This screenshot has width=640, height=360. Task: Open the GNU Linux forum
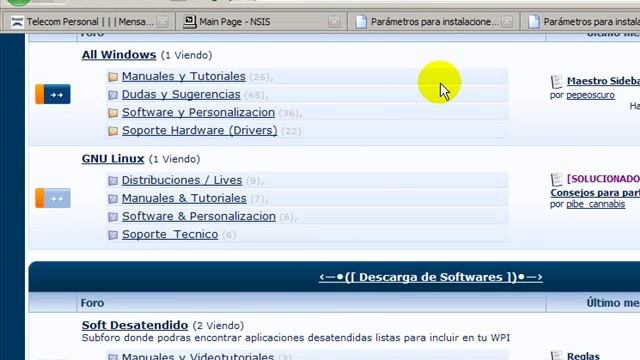(113, 159)
